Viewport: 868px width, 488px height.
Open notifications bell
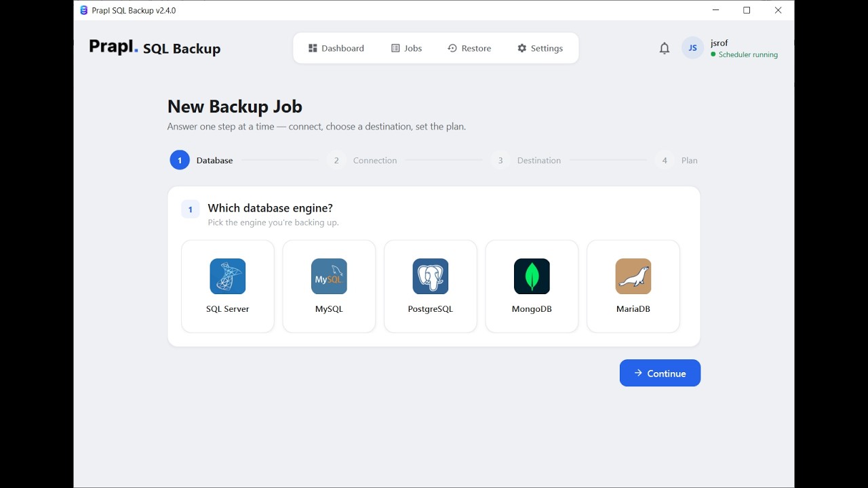[665, 48]
